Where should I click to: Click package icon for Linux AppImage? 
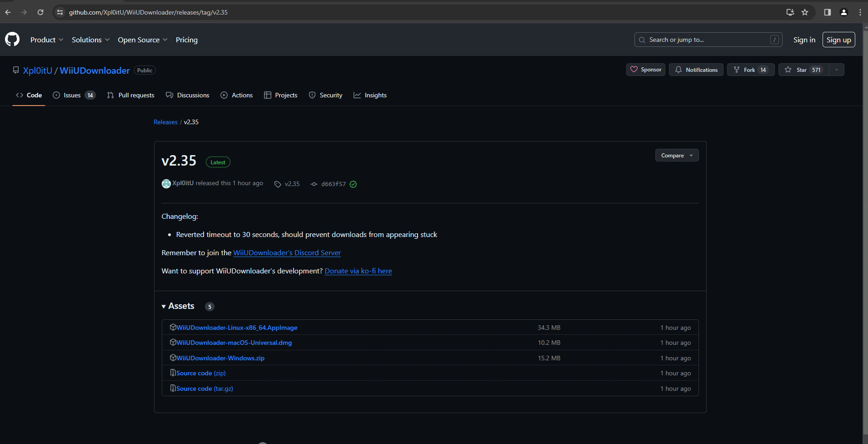173,327
